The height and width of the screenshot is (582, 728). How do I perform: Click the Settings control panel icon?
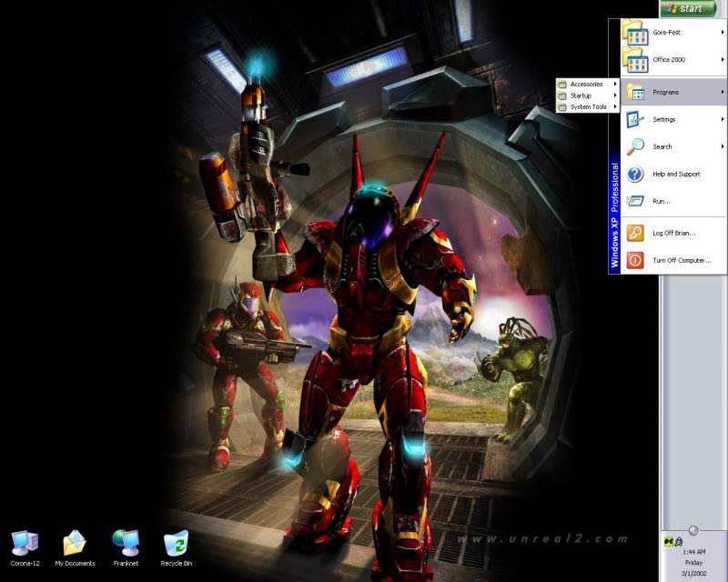point(634,119)
